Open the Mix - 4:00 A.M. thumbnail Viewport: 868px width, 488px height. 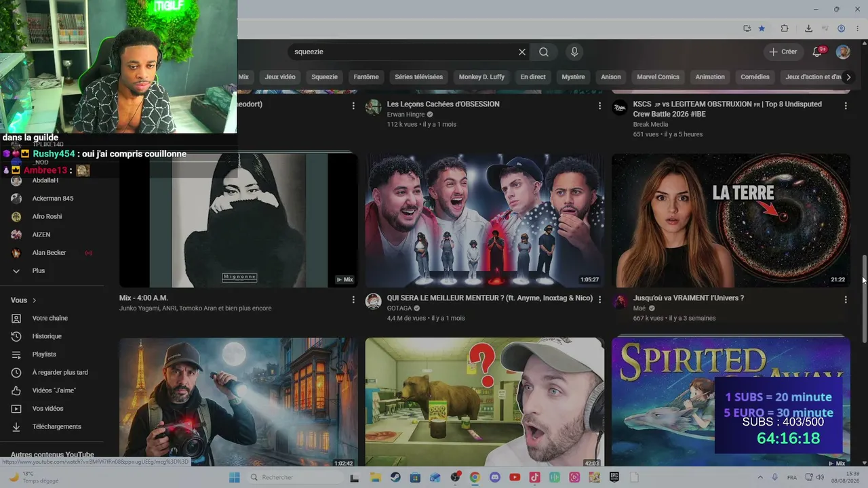pyautogui.click(x=239, y=220)
